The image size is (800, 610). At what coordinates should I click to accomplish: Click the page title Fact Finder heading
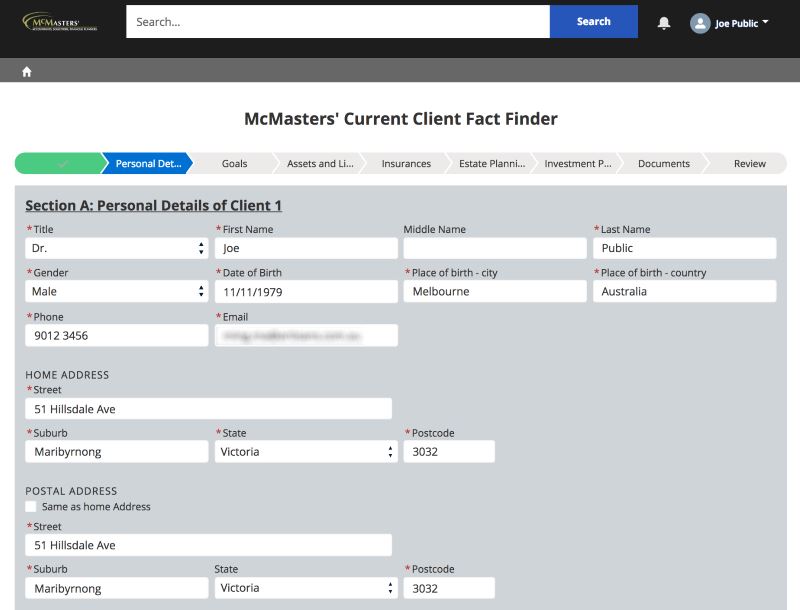[401, 119]
